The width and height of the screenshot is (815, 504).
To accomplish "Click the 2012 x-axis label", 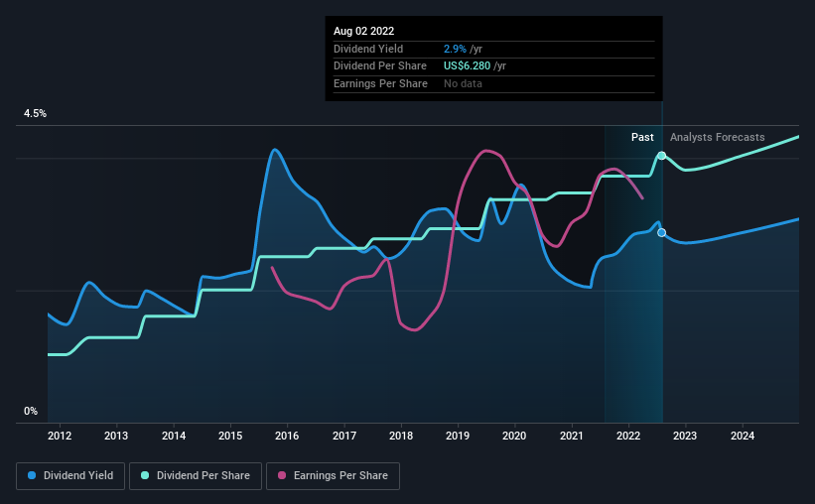I will click(60, 436).
